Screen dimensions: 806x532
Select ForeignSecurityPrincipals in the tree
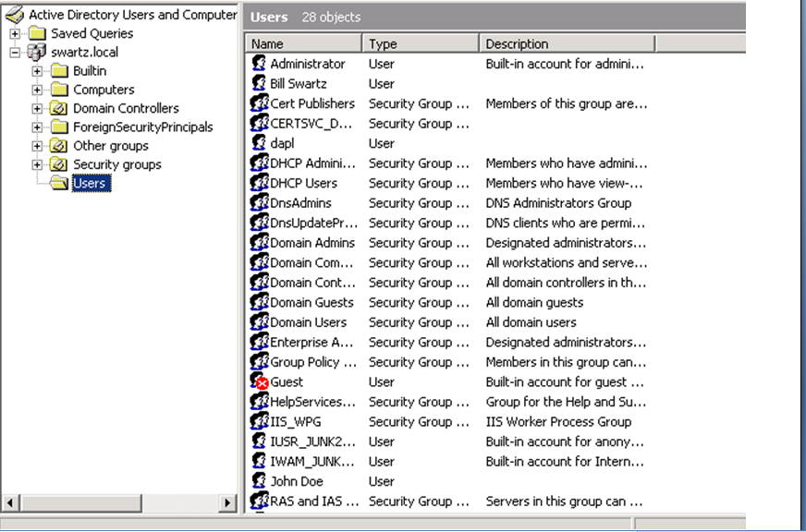click(143, 127)
